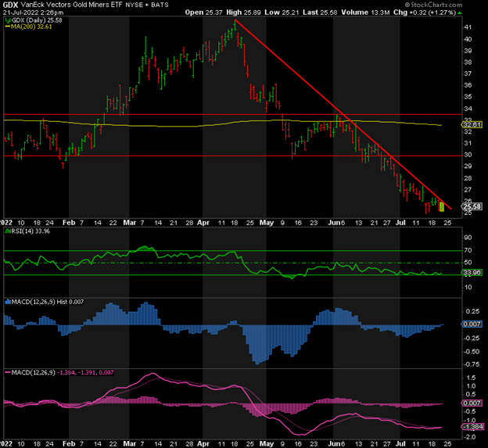The height and width of the screenshot is (448, 488).
Task: Click the green up-arrow beside the change value
Action: click(460, 13)
